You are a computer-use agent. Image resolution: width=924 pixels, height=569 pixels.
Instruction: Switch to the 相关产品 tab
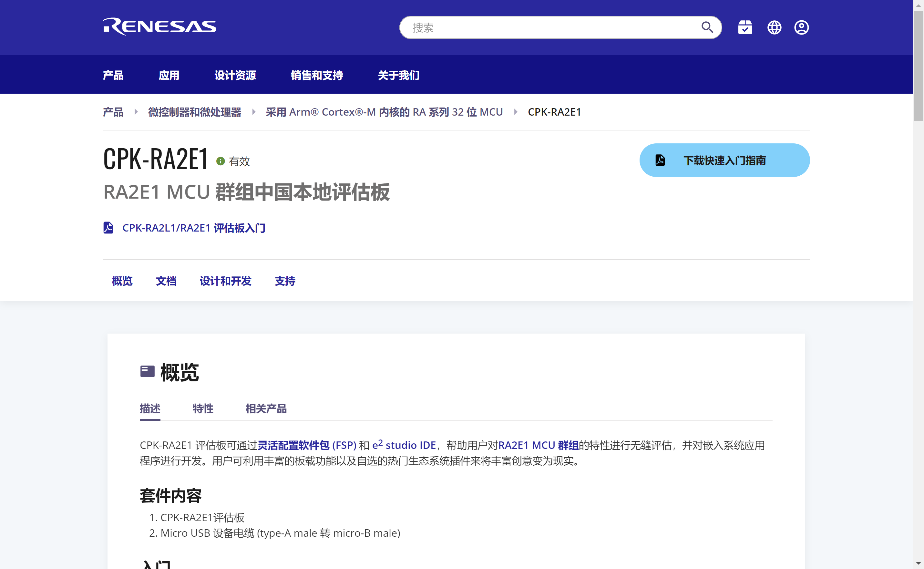click(x=266, y=409)
